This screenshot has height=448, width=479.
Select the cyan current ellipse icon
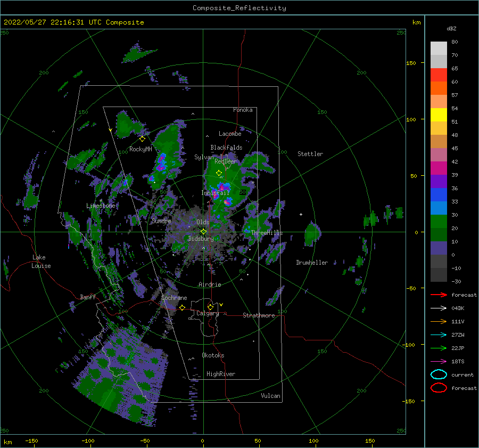439,374
